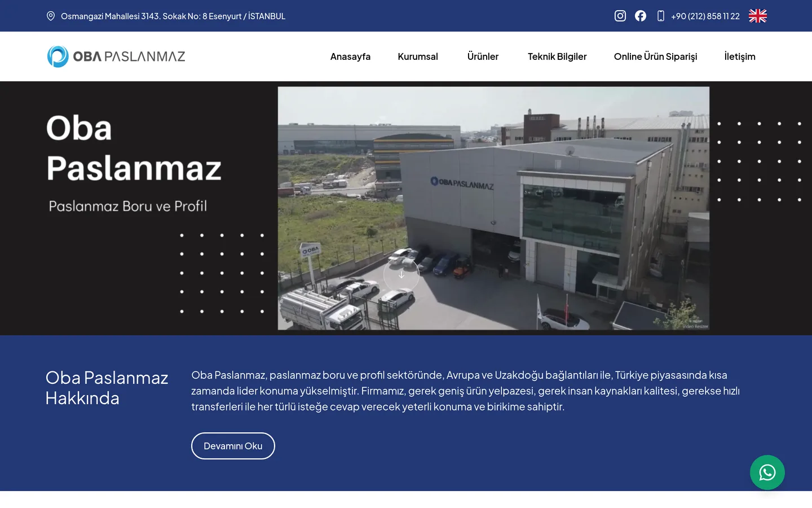Click the Osmangazi Mahallesi address text
Screen dimensions: 812x508
coord(173,16)
